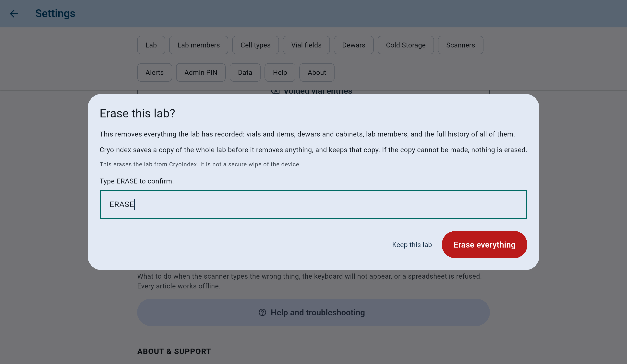Click the back arrow in Settings header

[14, 13]
